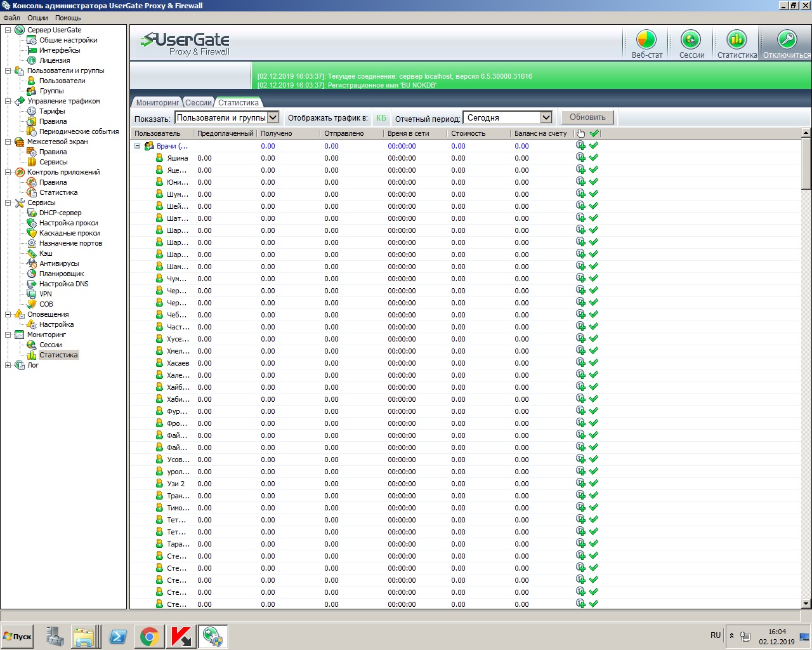Open the Пуск start button

point(18,636)
